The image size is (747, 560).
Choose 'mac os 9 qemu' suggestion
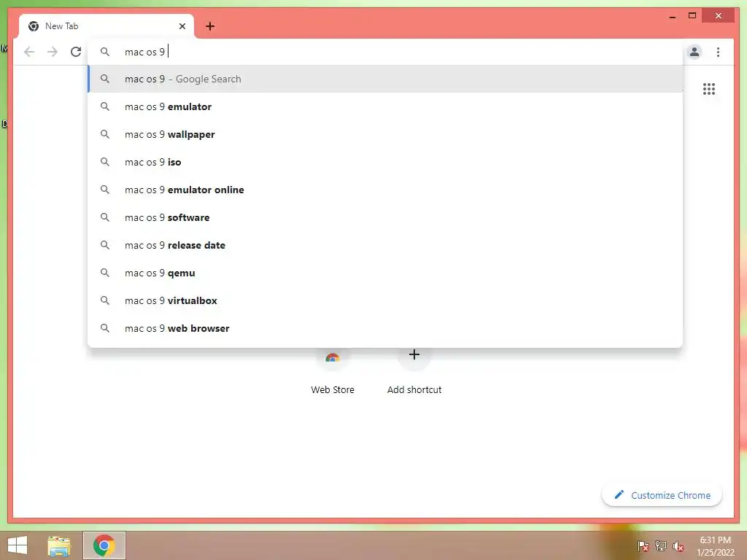385,273
